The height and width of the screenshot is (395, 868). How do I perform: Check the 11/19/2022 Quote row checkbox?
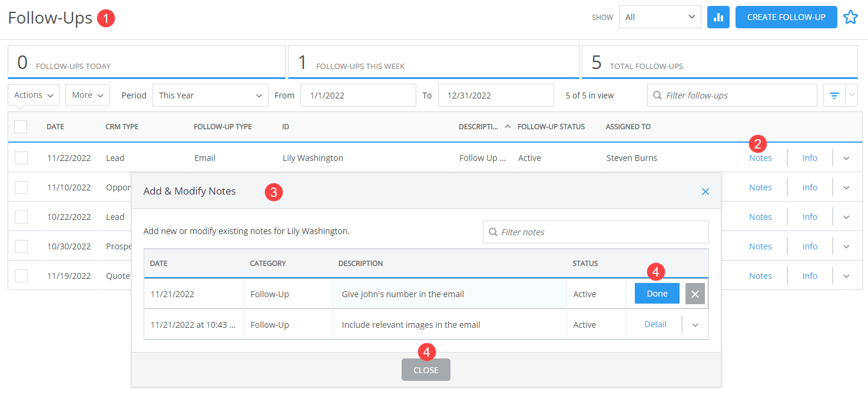(x=21, y=276)
